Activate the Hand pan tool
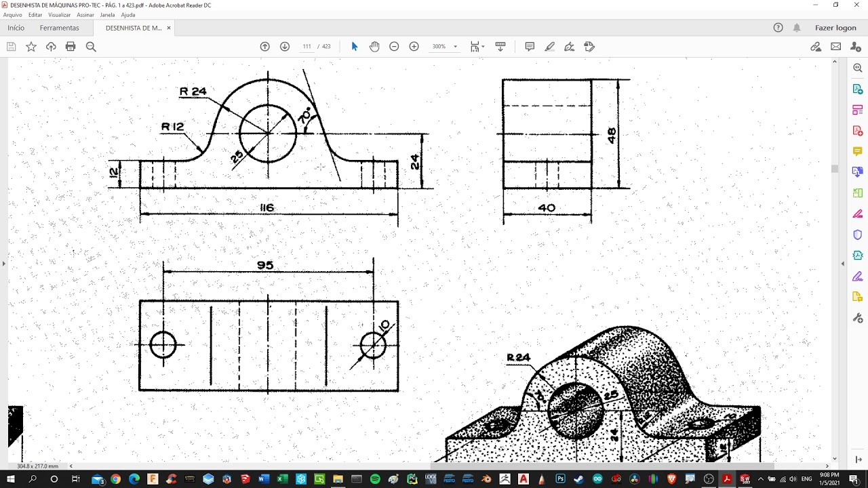 coord(374,47)
